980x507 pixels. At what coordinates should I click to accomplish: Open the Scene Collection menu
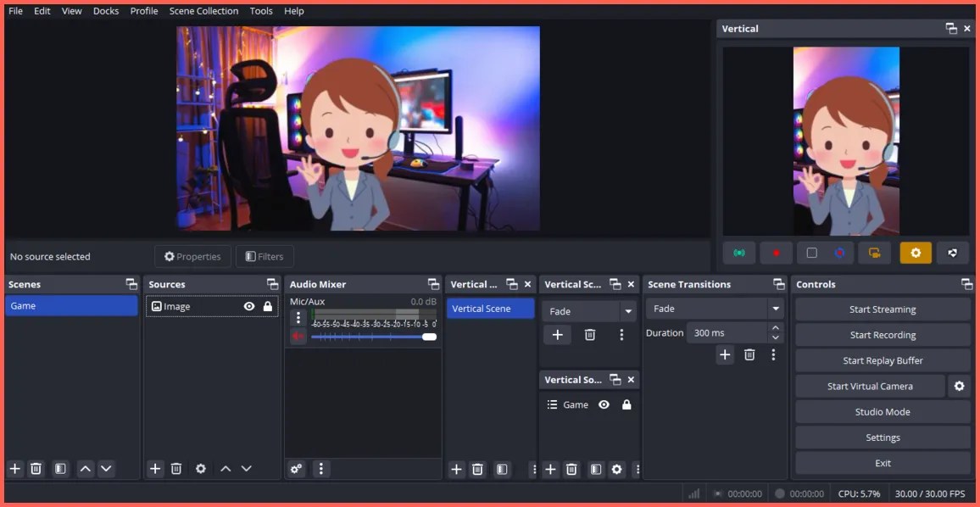pyautogui.click(x=203, y=11)
